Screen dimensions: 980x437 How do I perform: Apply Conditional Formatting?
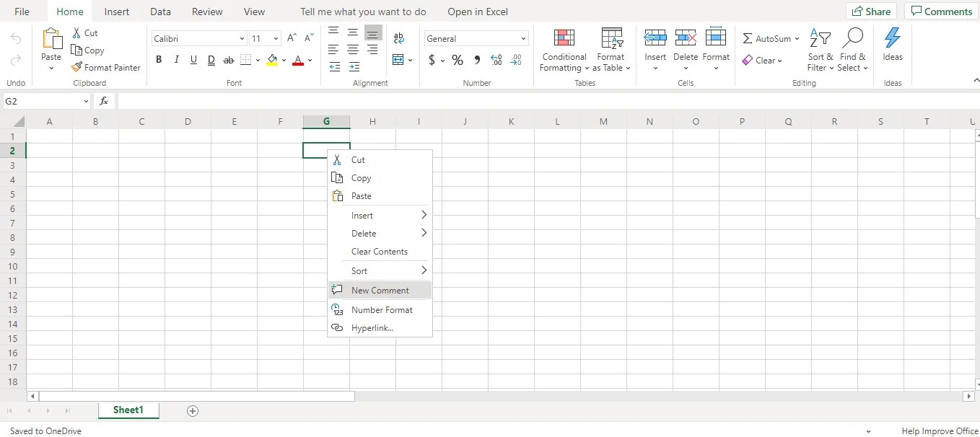point(564,48)
